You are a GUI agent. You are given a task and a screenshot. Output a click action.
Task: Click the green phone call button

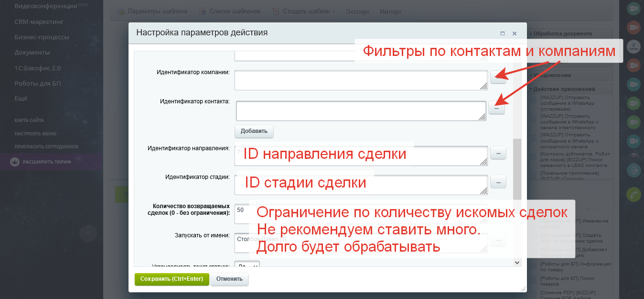(x=633, y=194)
